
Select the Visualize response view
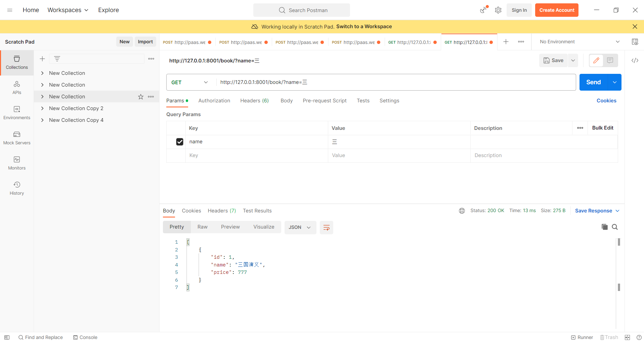point(264,227)
